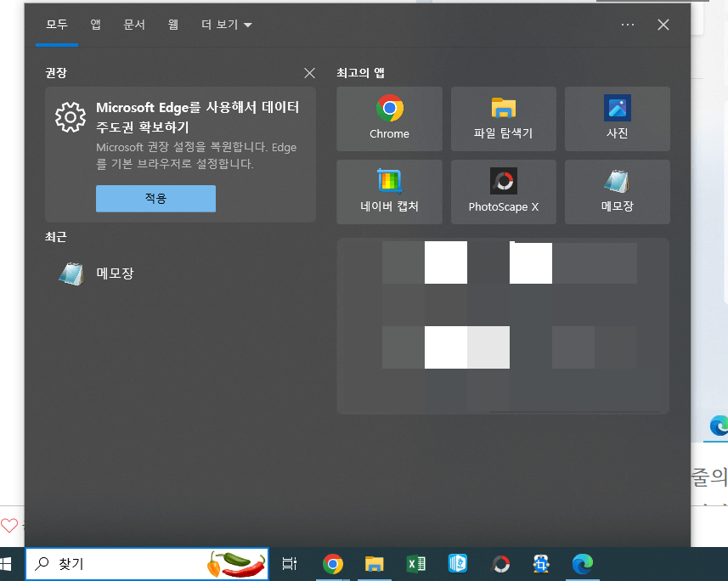The width and height of the screenshot is (728, 581).
Task: Open the 사진 app tile
Action: pyautogui.click(x=617, y=119)
